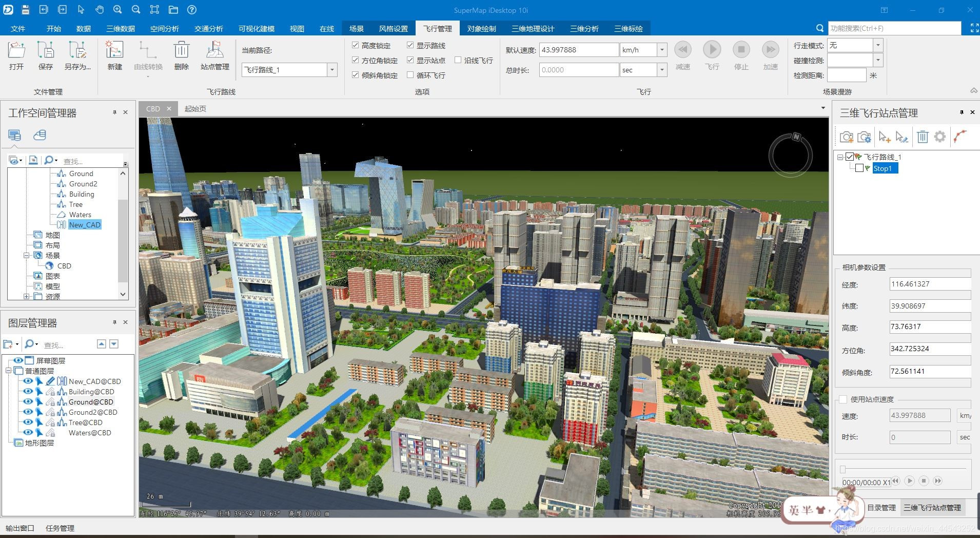Stop the flight with 停止
The width and height of the screenshot is (980, 538).
[x=741, y=56]
